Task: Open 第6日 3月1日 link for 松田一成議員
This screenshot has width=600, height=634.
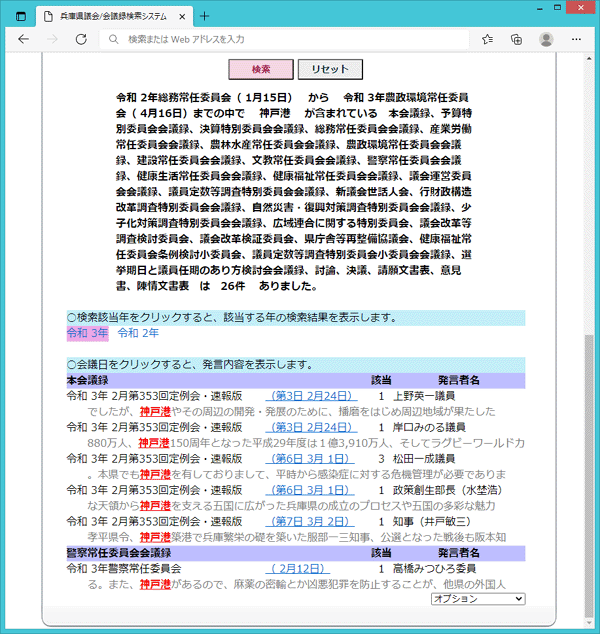Action: tap(310, 459)
